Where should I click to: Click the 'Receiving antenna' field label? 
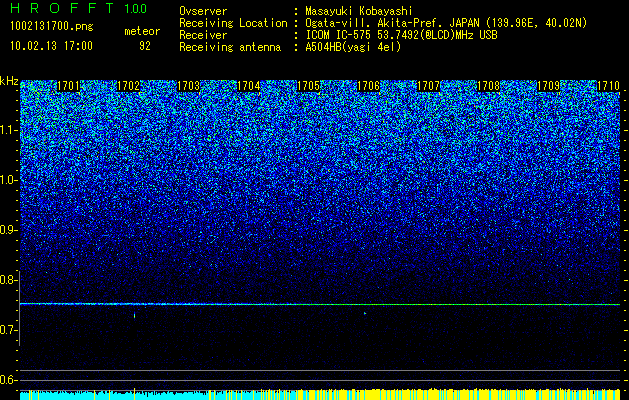click(x=230, y=47)
